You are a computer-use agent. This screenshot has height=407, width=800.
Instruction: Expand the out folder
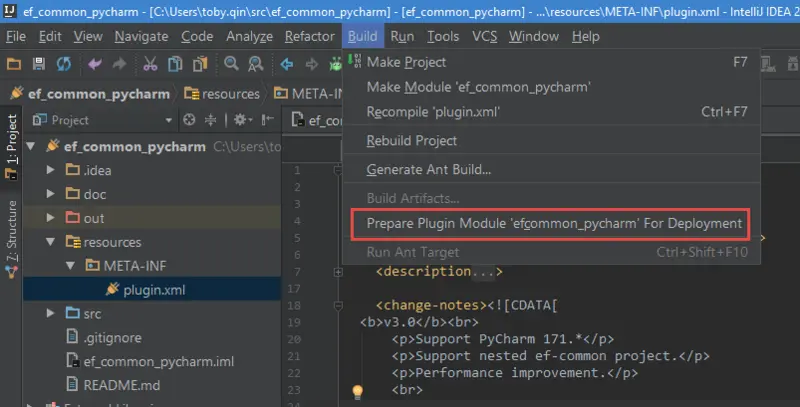pos(51,217)
